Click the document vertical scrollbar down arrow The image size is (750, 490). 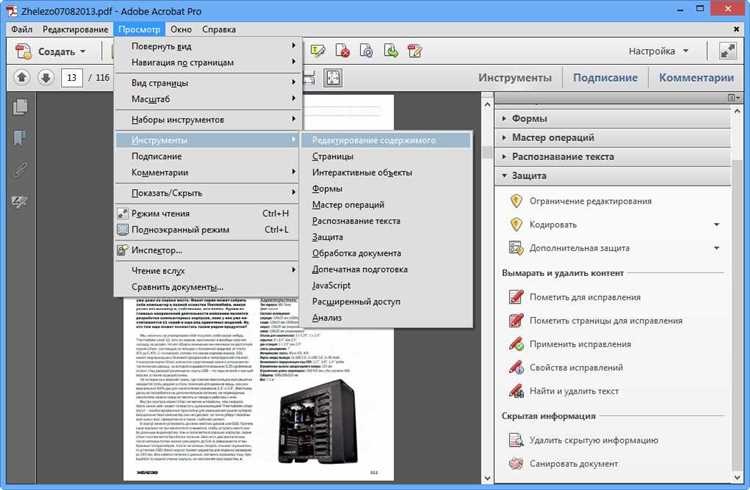pyautogui.click(x=487, y=478)
